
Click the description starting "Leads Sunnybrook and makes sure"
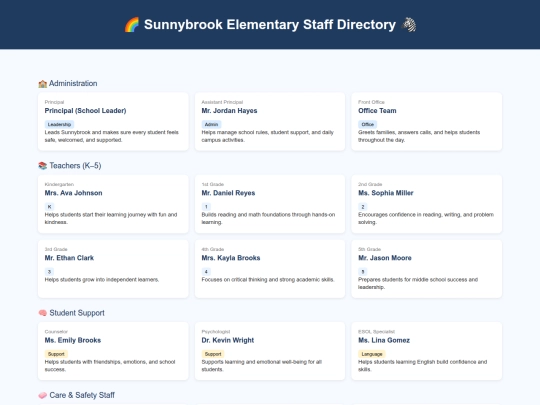112,136
